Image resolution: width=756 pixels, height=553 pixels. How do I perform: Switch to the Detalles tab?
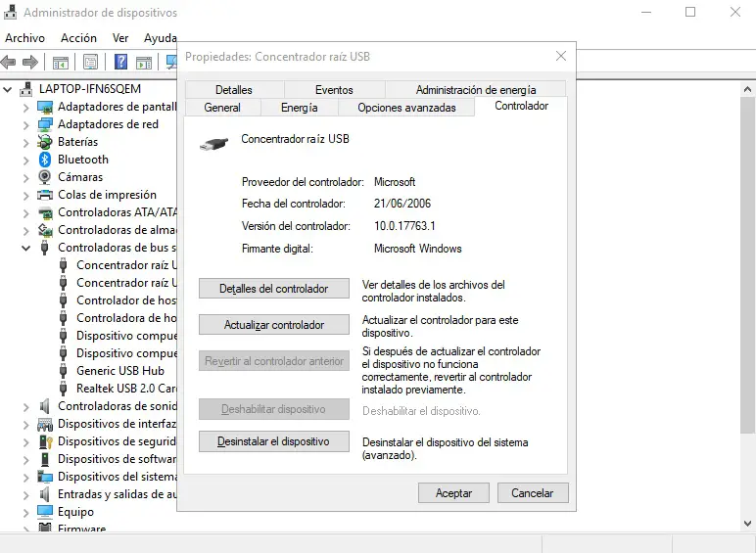(x=234, y=90)
